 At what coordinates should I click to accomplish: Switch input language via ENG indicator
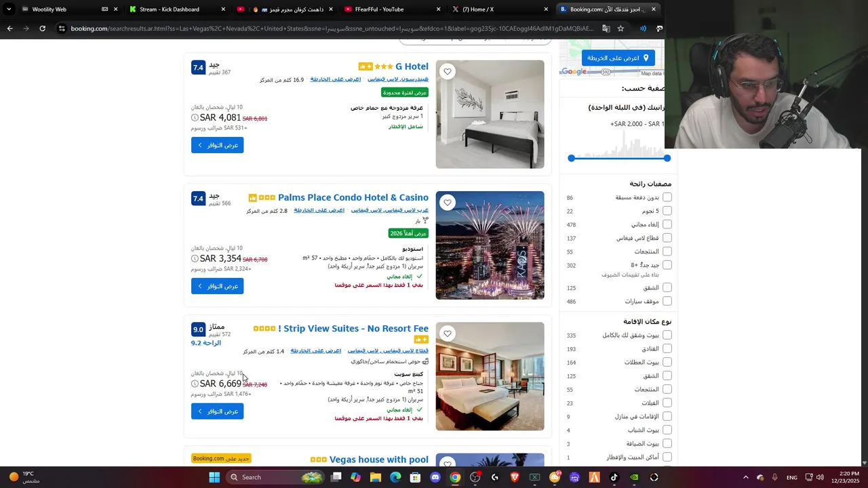[792, 477]
